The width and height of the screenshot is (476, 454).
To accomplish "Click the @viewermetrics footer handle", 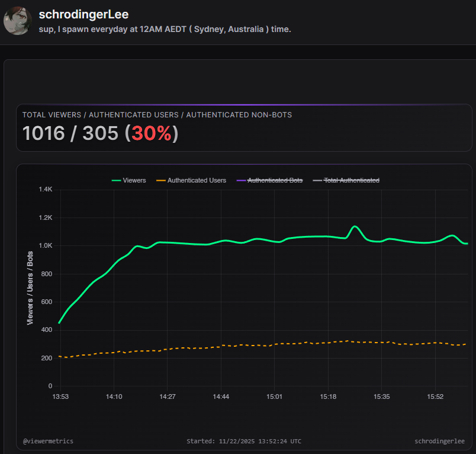I will (49, 441).
